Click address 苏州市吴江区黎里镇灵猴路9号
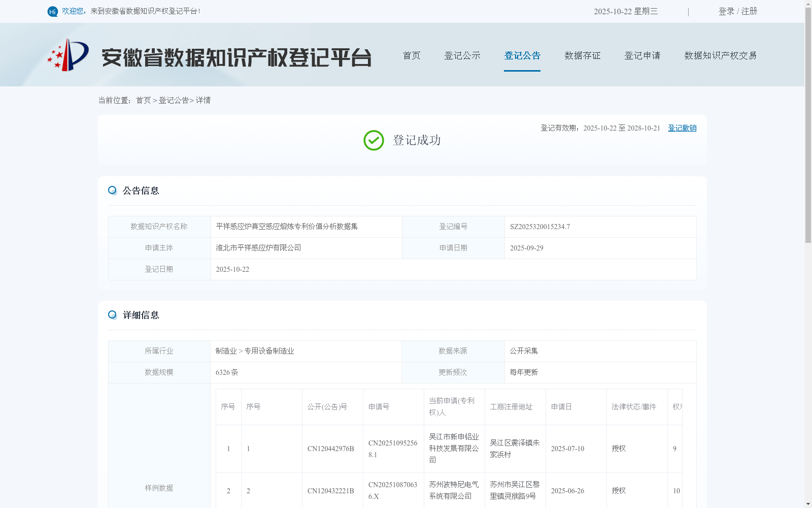812x508 pixels. [x=515, y=490]
